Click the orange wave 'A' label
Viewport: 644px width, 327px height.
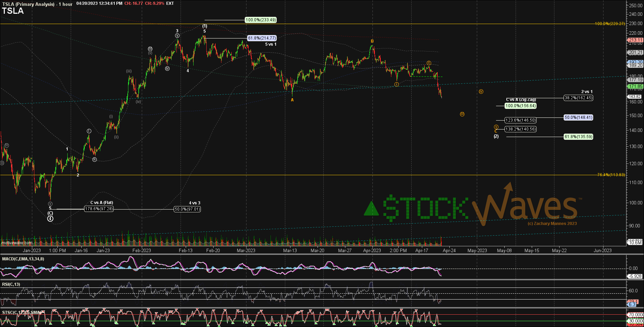coord(292,100)
